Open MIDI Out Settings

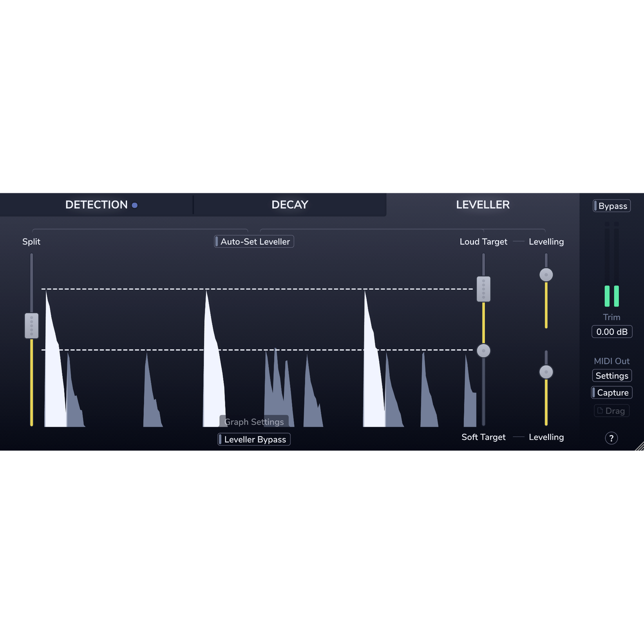coord(612,376)
